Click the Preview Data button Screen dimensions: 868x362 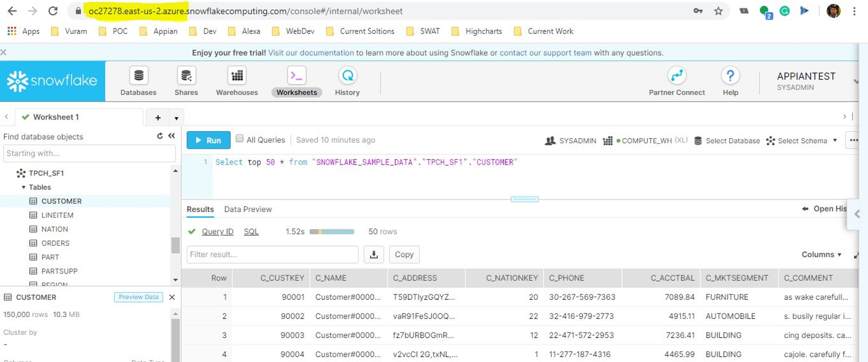tap(139, 297)
